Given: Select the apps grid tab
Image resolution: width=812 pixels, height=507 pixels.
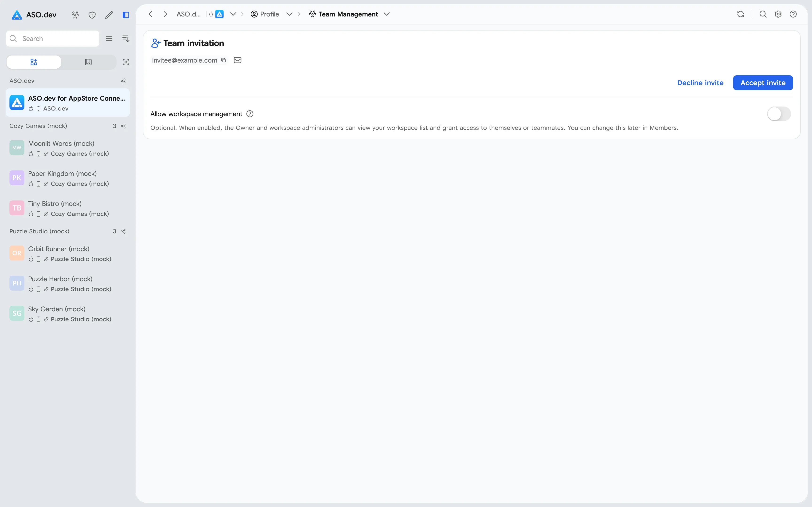Looking at the screenshot, I should pyautogui.click(x=34, y=62).
